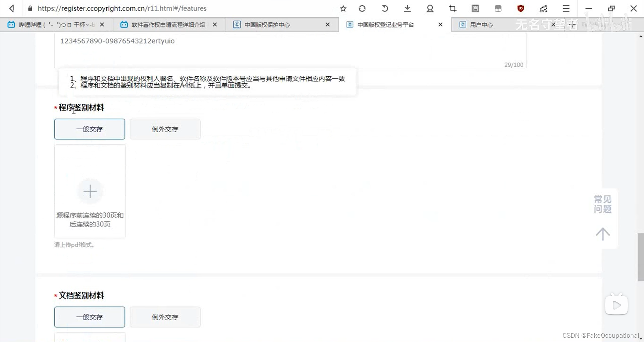Close the 哔哩哔哩 tab

(x=102, y=24)
